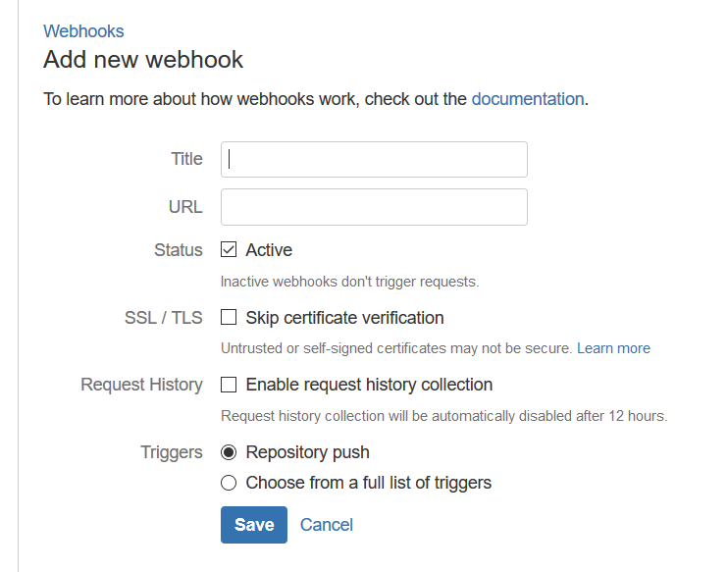Open the documentation link
The width and height of the screenshot is (728, 572).
point(528,99)
